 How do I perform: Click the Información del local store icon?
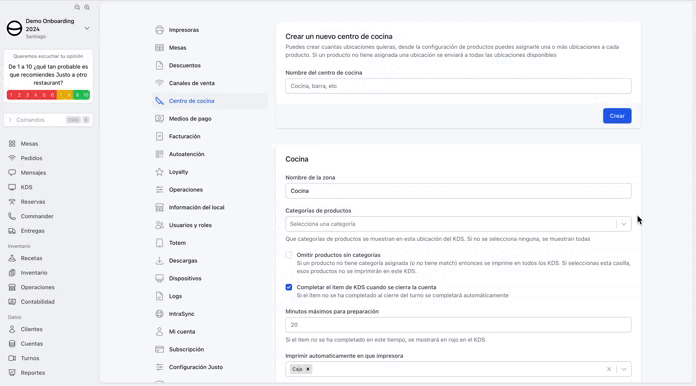click(x=159, y=207)
